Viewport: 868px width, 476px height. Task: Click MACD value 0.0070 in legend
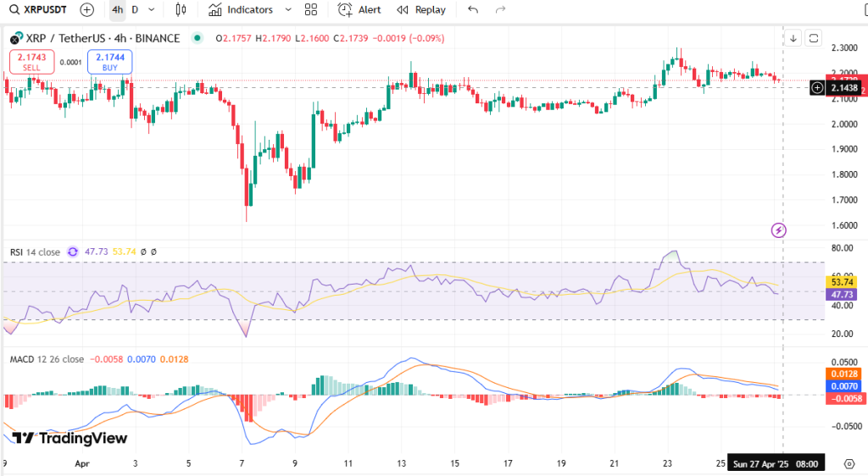point(142,359)
